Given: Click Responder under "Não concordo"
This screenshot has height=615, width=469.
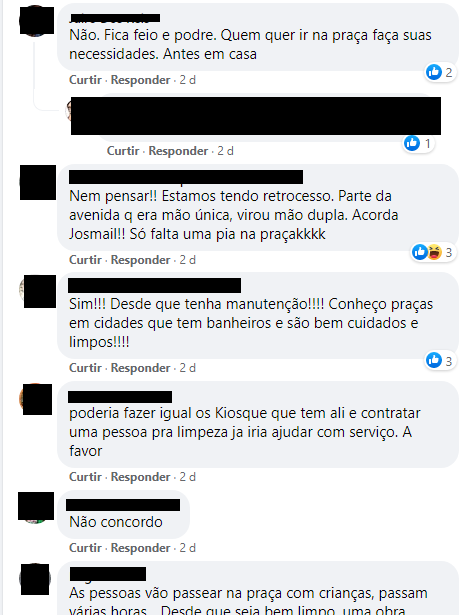Looking at the screenshot, I should (x=140, y=548).
